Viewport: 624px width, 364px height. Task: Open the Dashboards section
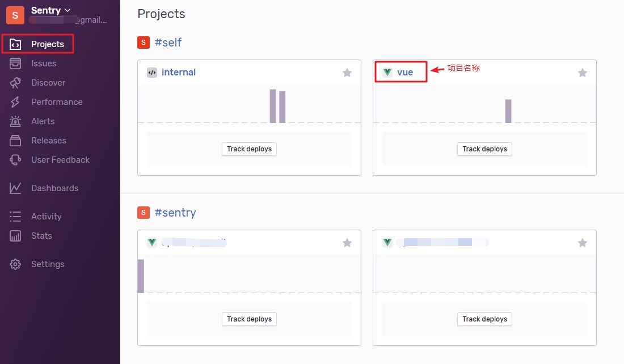pos(55,188)
